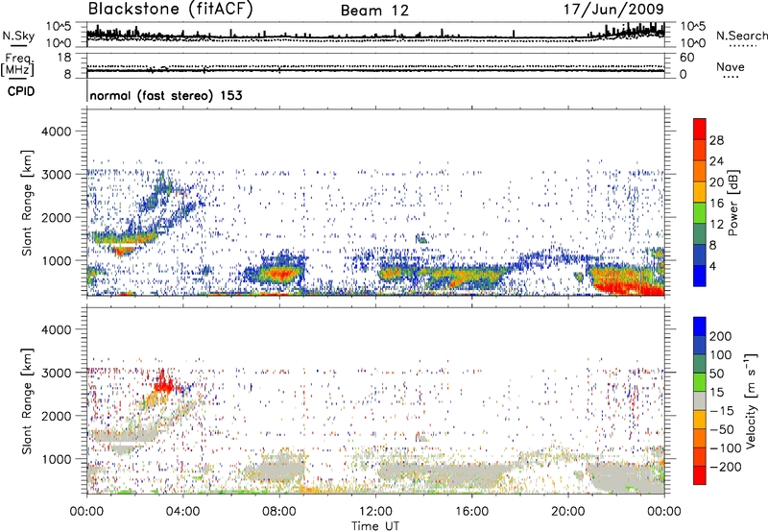Click the 16 label on Power scale
768x532 pixels.
pyautogui.click(x=716, y=204)
